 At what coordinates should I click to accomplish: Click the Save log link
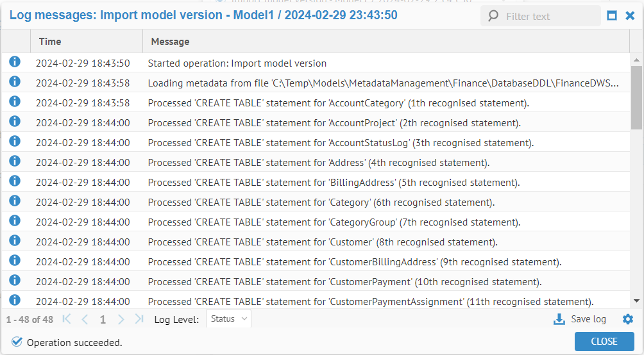[588, 319]
